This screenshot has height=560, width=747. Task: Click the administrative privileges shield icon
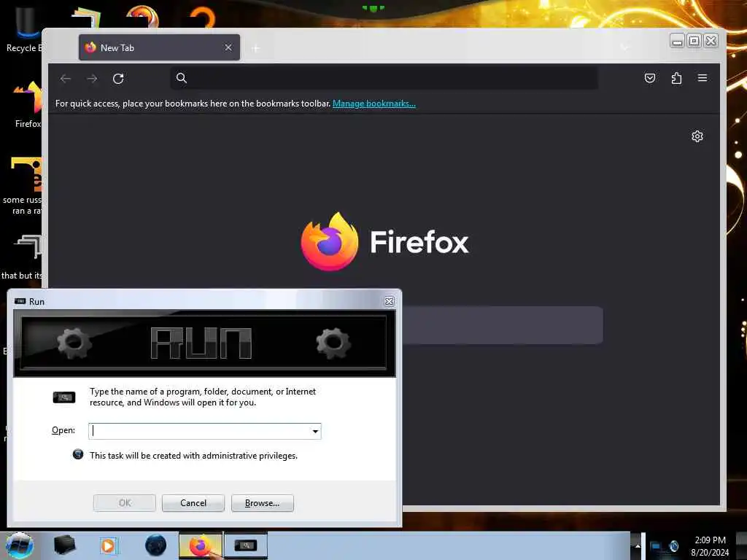77,454
